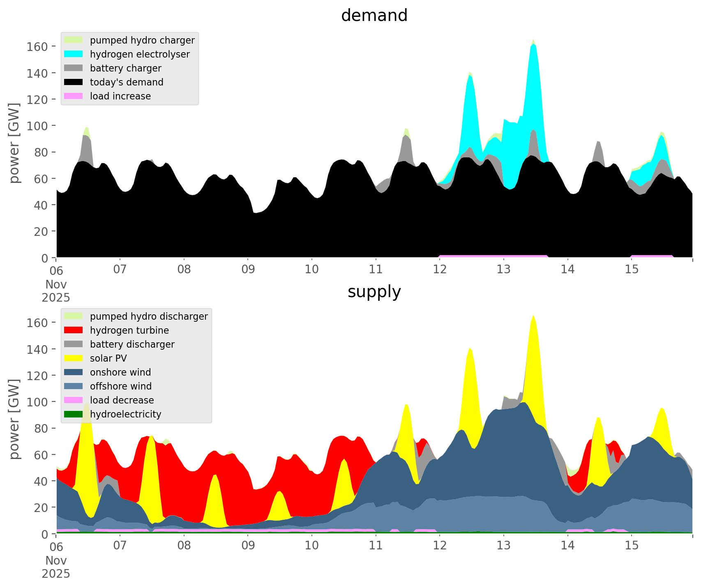Click the black today's demand legend swatch
This screenshot has width=701, height=588.
74,82
